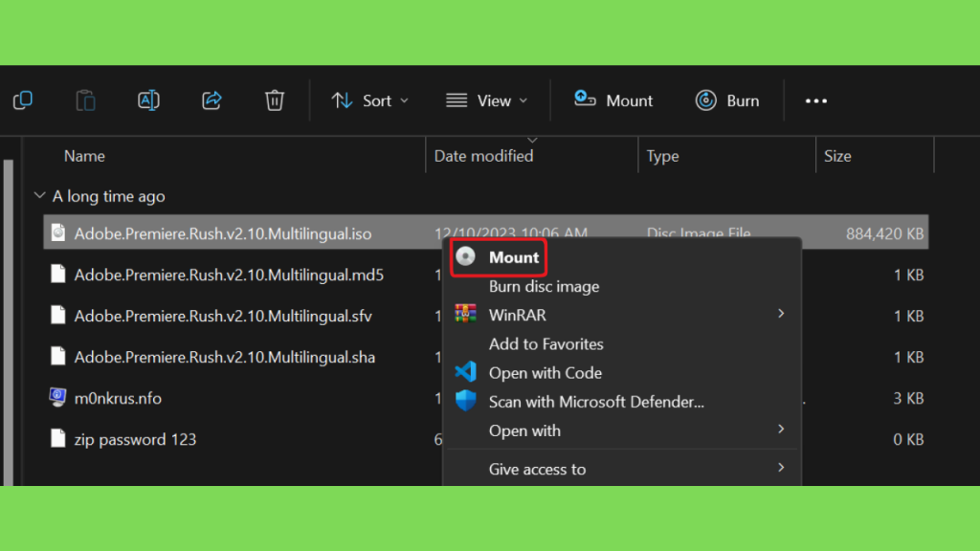Open the 'Give access to' submenu
This screenshot has width=980, height=551.
[x=621, y=469]
